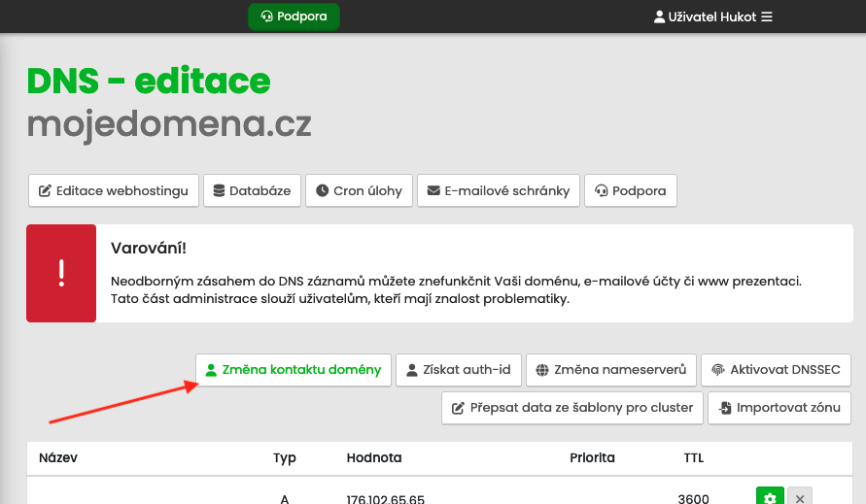This screenshot has height=504, width=866.
Task: Click the red exclamation warning icon
Action: click(x=61, y=273)
